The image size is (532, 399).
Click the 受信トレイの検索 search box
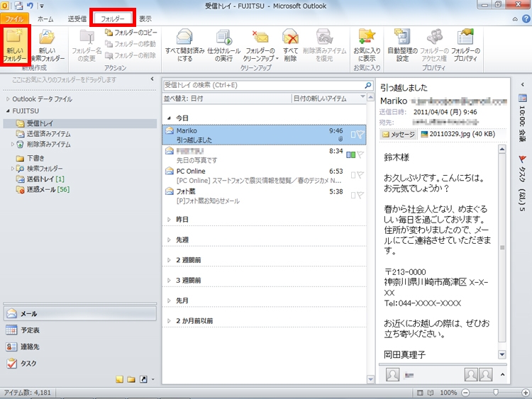pos(264,85)
